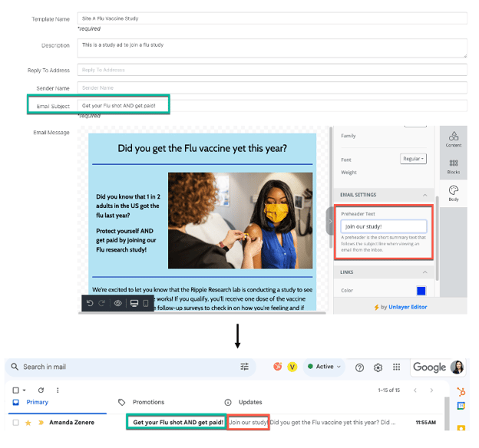Click the undo icon in editor toolbar
Screen dimensions: 479x448
point(91,303)
